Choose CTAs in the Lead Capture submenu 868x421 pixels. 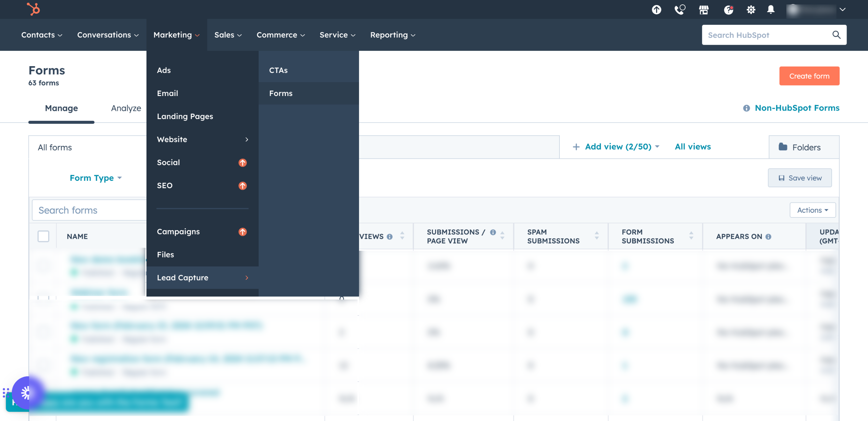coord(278,70)
